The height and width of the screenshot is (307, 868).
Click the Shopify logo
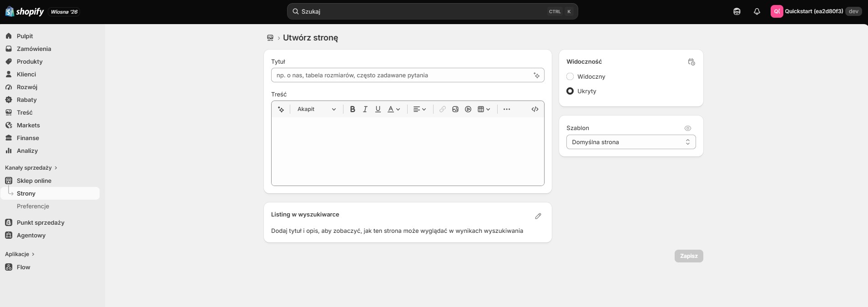point(25,11)
